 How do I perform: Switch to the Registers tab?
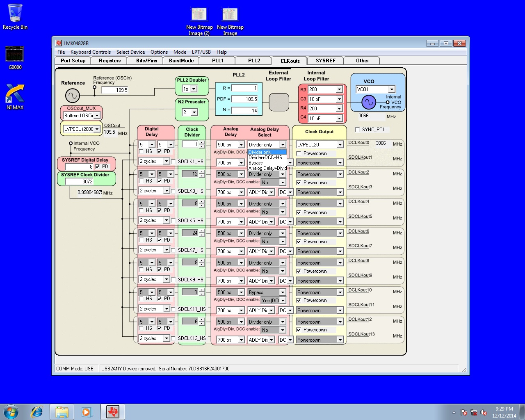(110, 61)
